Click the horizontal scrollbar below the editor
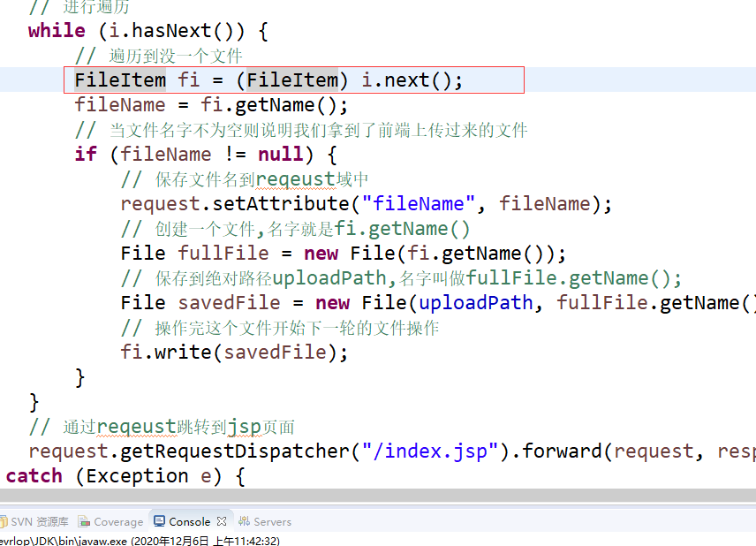Screen dimensions: 756x546 [x=378, y=495]
